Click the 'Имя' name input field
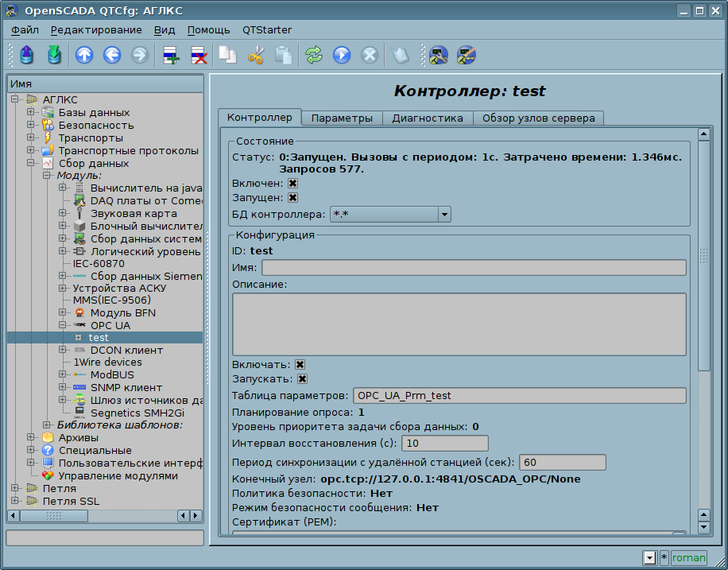 click(x=474, y=268)
